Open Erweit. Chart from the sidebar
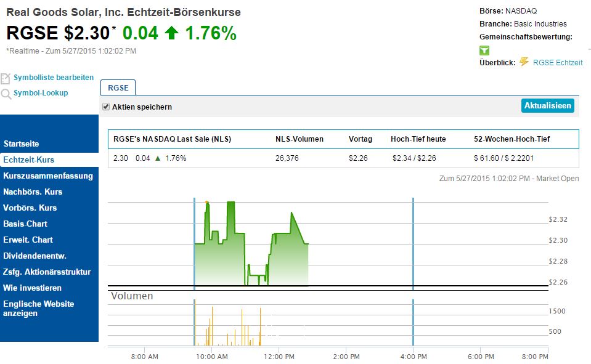The height and width of the screenshot is (364, 591). [28, 240]
